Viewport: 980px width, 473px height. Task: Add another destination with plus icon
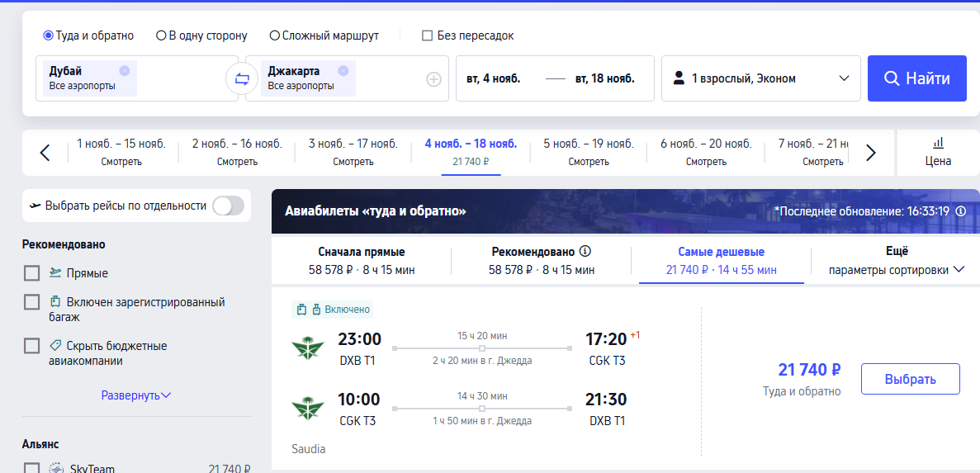(x=433, y=79)
